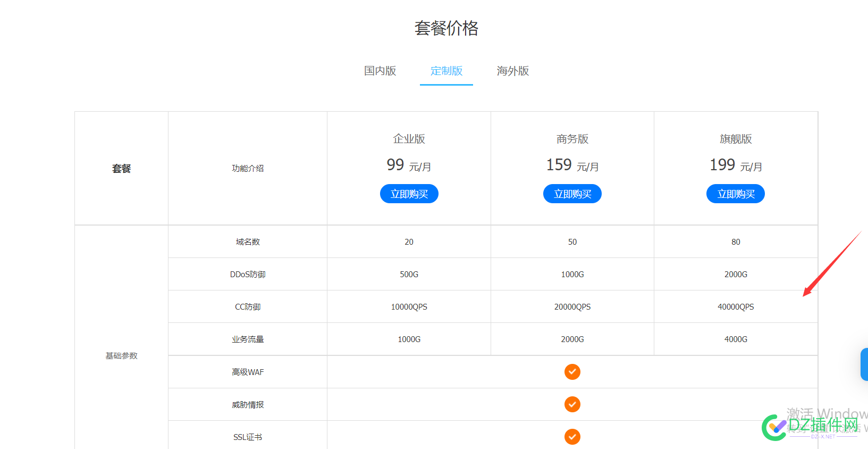The width and height of the screenshot is (868, 449).
Task: Click the 4000G traffic value
Action: click(736, 339)
